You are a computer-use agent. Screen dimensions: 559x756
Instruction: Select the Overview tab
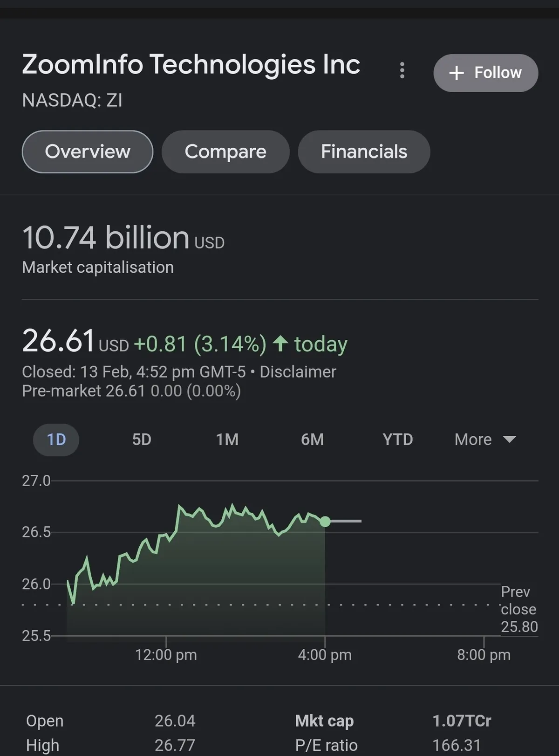(88, 151)
